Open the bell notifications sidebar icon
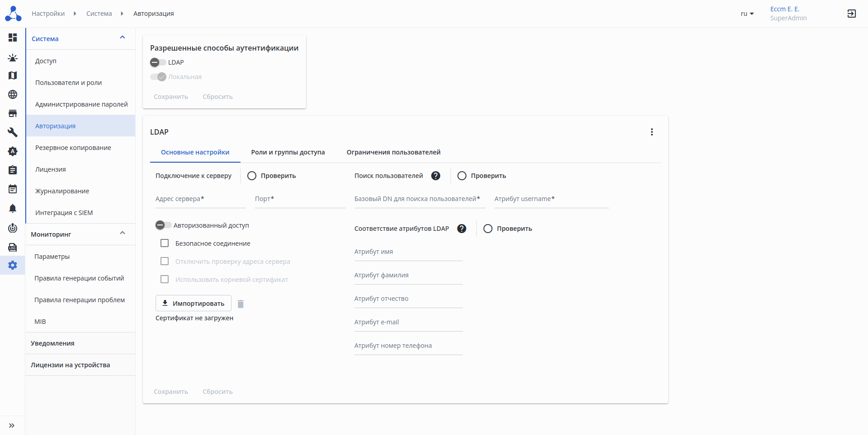The width and height of the screenshot is (868, 435). coord(13,208)
